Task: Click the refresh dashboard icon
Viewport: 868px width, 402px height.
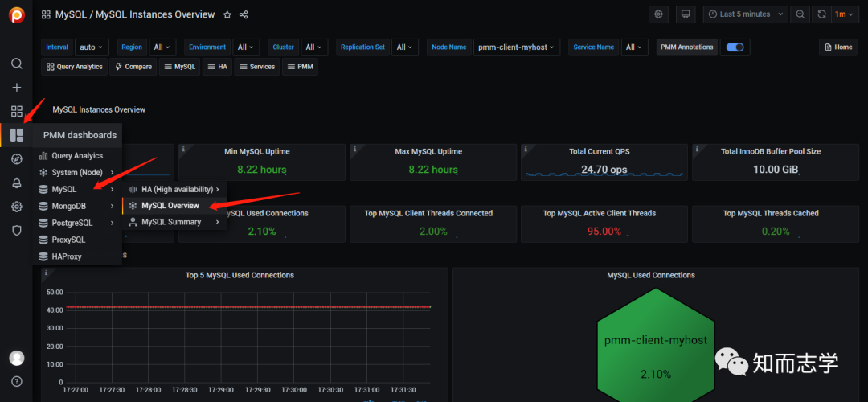Action: (821, 14)
